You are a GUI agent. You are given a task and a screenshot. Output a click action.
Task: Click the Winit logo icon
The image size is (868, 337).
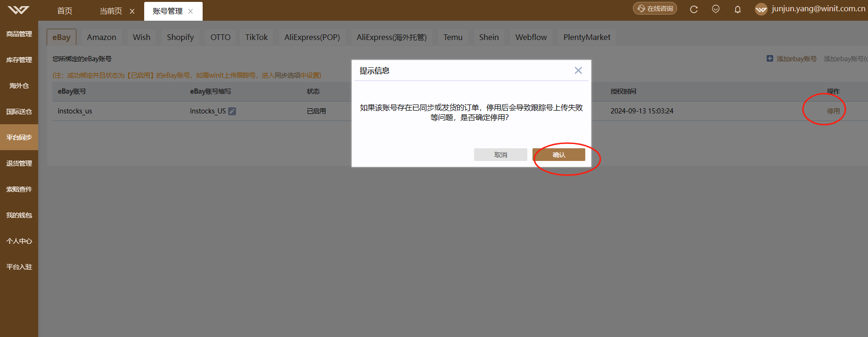(18, 10)
